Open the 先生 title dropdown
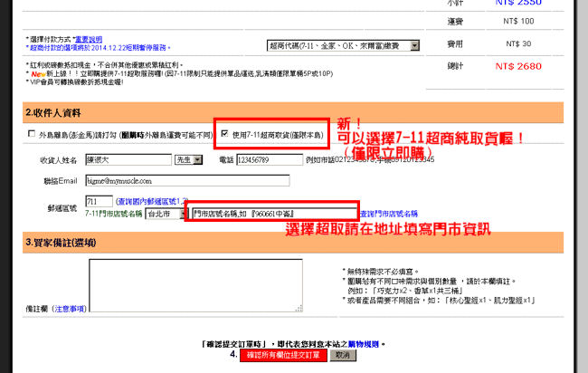 click(188, 160)
